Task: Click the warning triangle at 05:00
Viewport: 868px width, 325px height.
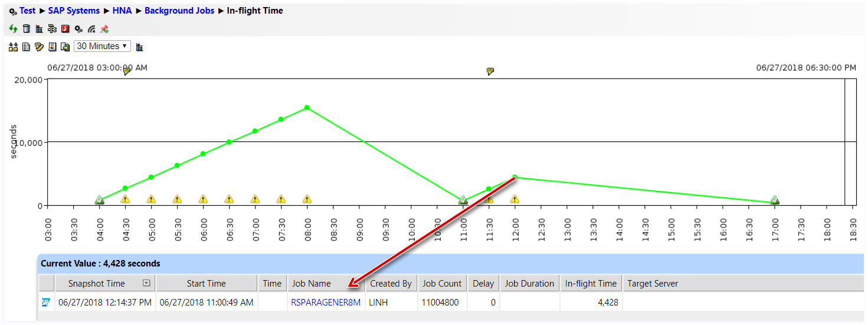Action: 151,200
